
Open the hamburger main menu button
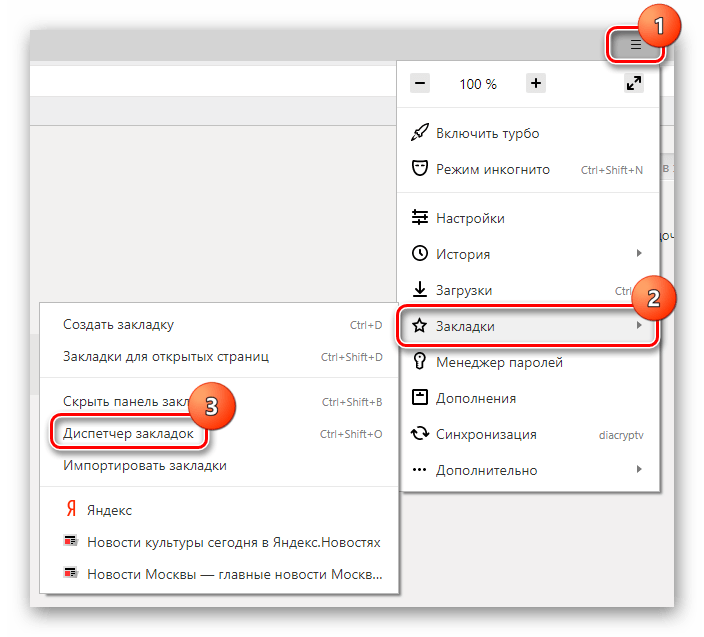pyautogui.click(x=635, y=44)
